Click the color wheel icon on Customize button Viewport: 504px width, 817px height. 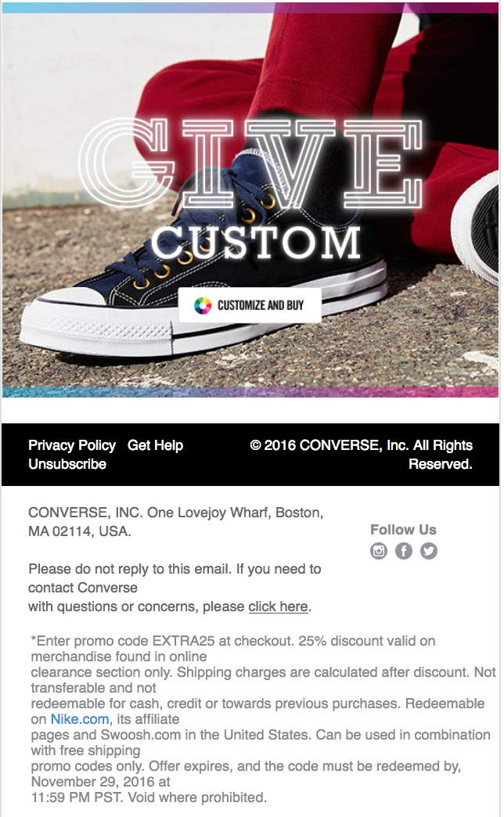tap(203, 305)
